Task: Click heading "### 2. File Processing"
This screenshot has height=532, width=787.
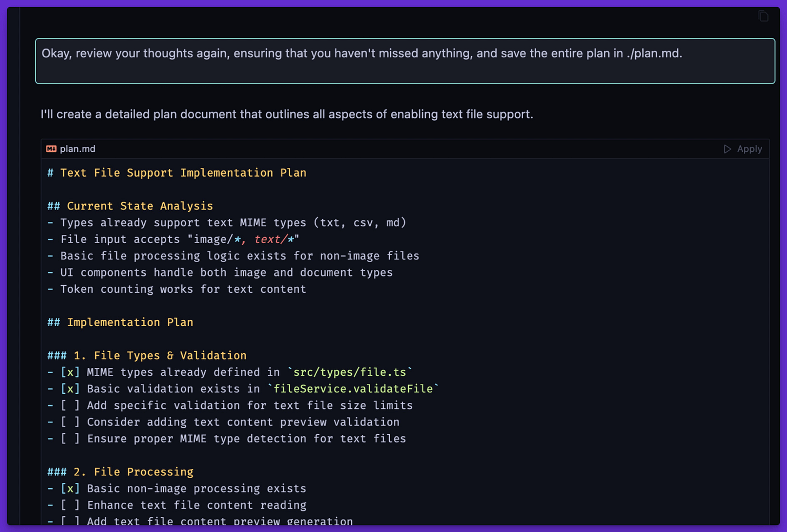Action: tap(120, 472)
